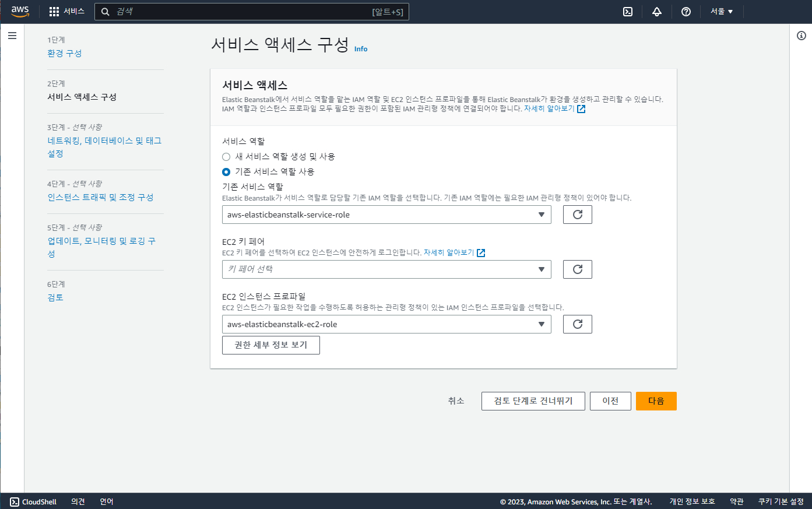812x509 pixels.
Task: Click the CloudShell icon in footer
Action: click(x=15, y=501)
